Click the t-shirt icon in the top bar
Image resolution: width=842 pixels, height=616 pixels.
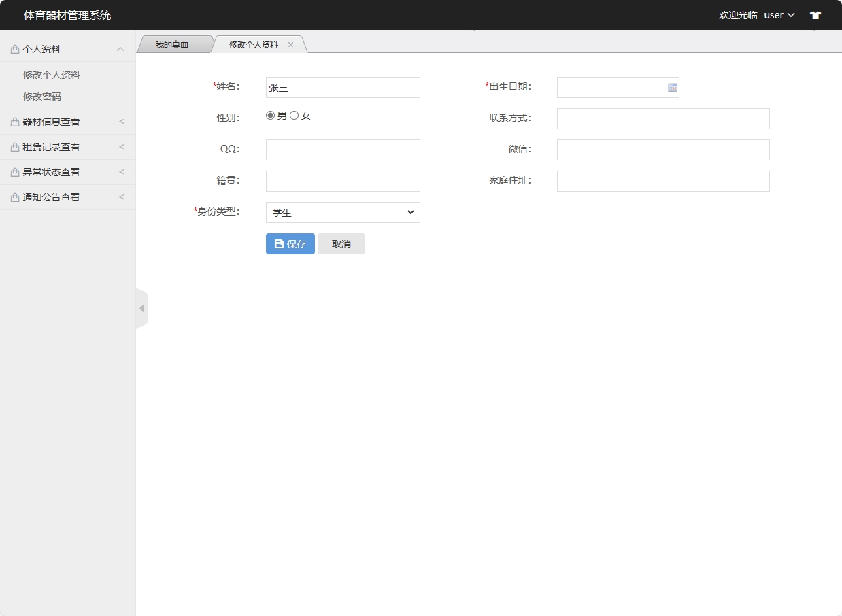[815, 14]
